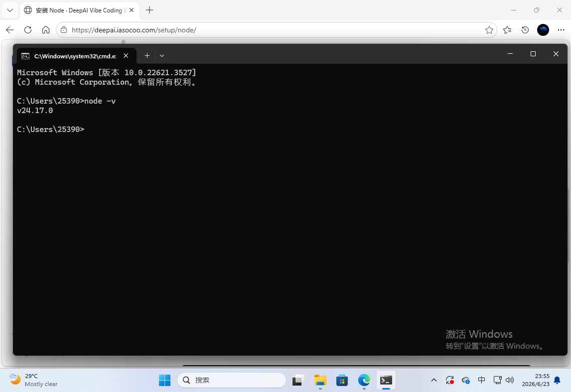Click the address bar URL
Image resolution: width=571 pixels, height=392 pixels.
134,30
